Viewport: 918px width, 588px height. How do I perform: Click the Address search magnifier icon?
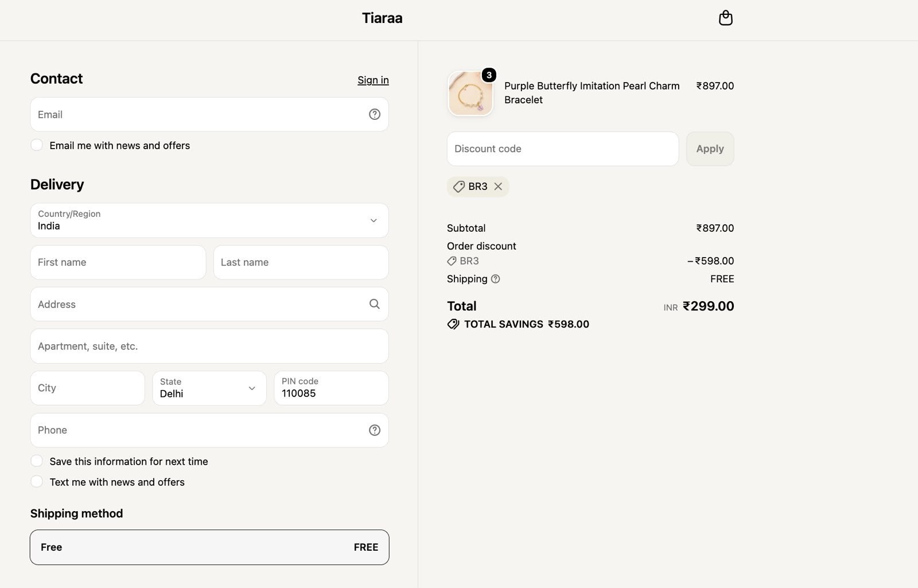tap(374, 304)
